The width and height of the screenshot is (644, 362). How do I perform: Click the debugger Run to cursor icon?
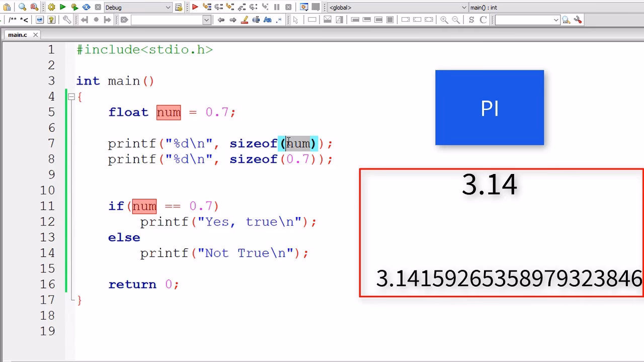click(207, 7)
